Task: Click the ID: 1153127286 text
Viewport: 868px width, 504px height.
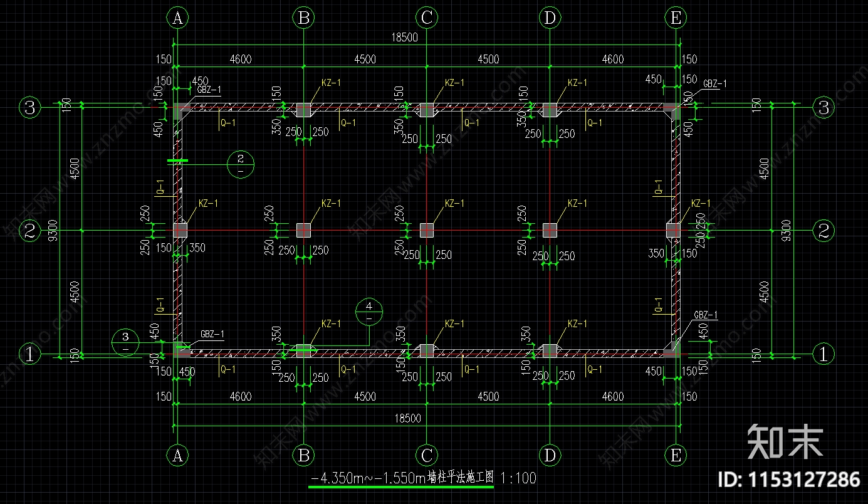Action: [788, 480]
